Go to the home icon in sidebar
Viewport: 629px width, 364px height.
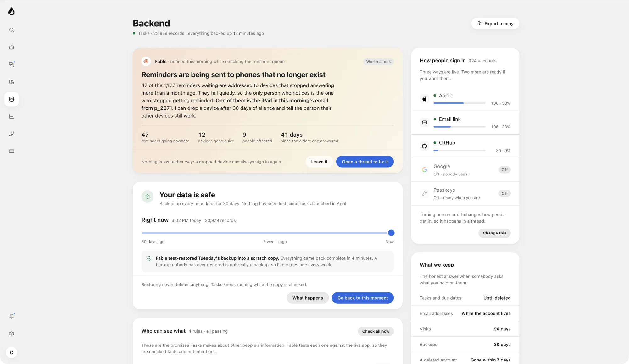click(x=12, y=47)
